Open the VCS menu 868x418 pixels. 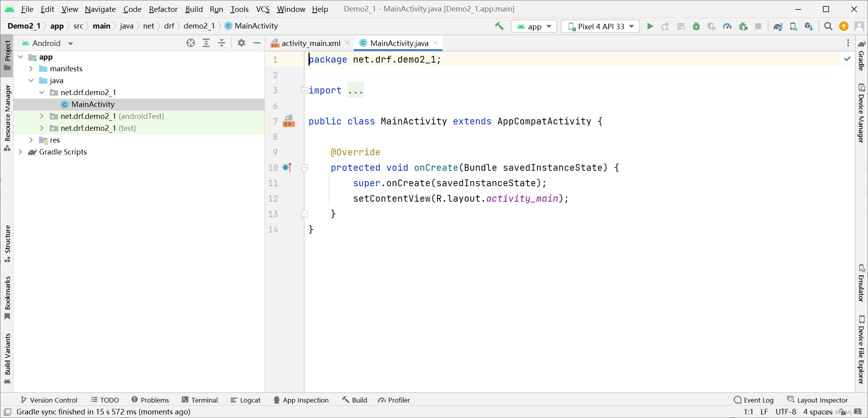[x=263, y=9]
